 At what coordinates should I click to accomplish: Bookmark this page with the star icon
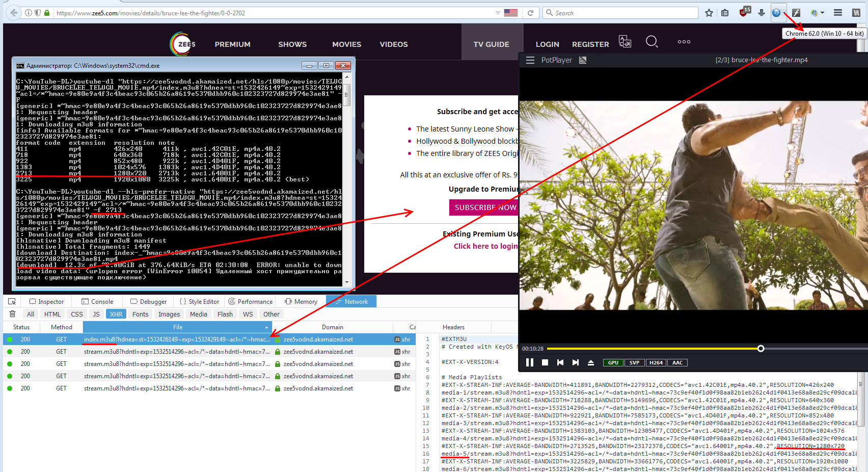pyautogui.click(x=709, y=13)
